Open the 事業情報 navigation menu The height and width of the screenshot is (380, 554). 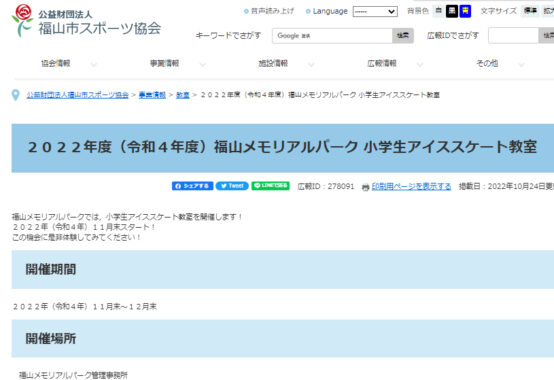pos(165,64)
